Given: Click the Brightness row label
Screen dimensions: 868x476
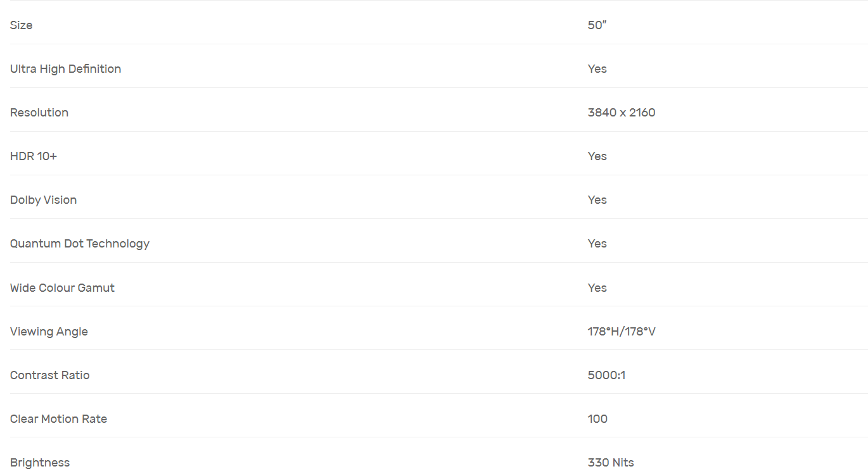Looking at the screenshot, I should 40,463.
